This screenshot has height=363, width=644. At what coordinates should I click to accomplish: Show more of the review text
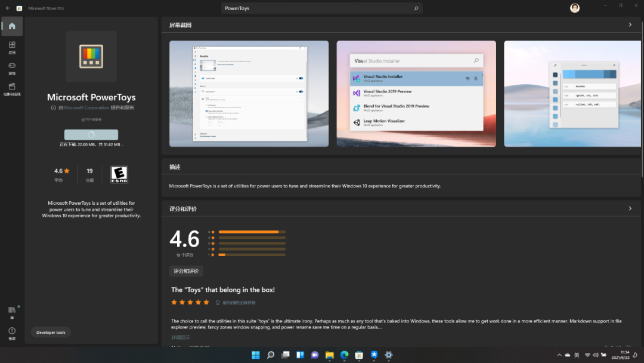pos(181,337)
